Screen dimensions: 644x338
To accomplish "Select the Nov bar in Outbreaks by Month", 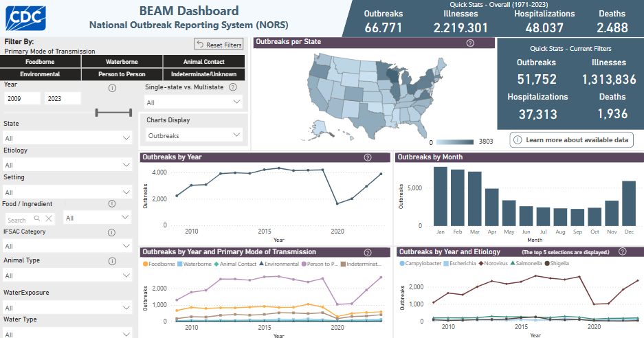I will 612,214.
